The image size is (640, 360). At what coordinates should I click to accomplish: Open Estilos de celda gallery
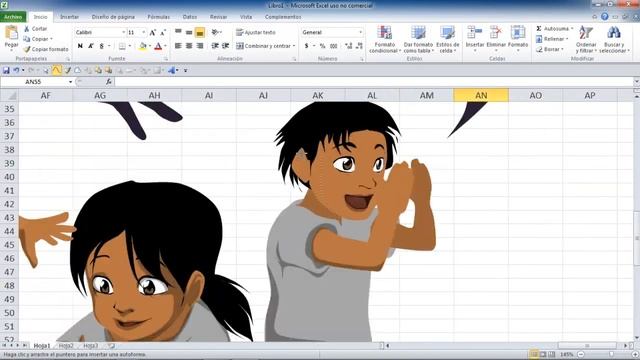448,40
